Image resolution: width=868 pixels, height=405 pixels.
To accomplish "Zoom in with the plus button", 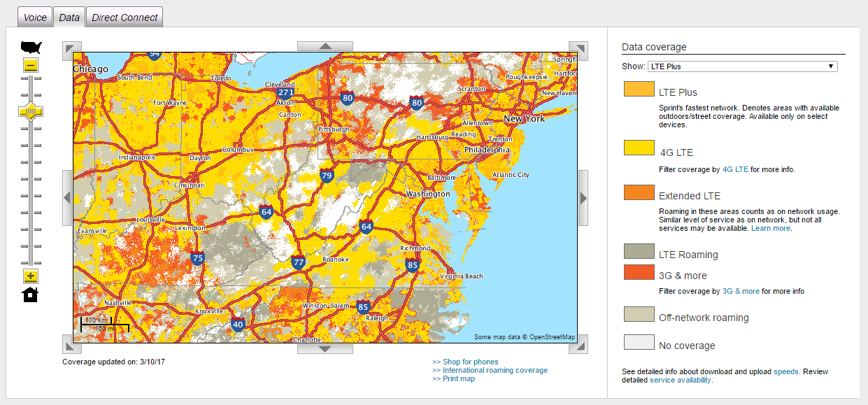I will [31, 276].
